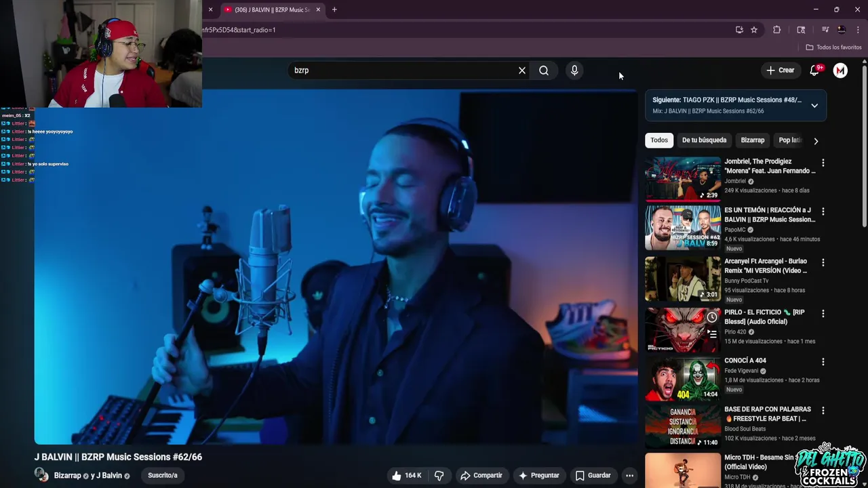Open the Bizarrap channel name link
Image resolution: width=868 pixels, height=488 pixels.
(67, 476)
